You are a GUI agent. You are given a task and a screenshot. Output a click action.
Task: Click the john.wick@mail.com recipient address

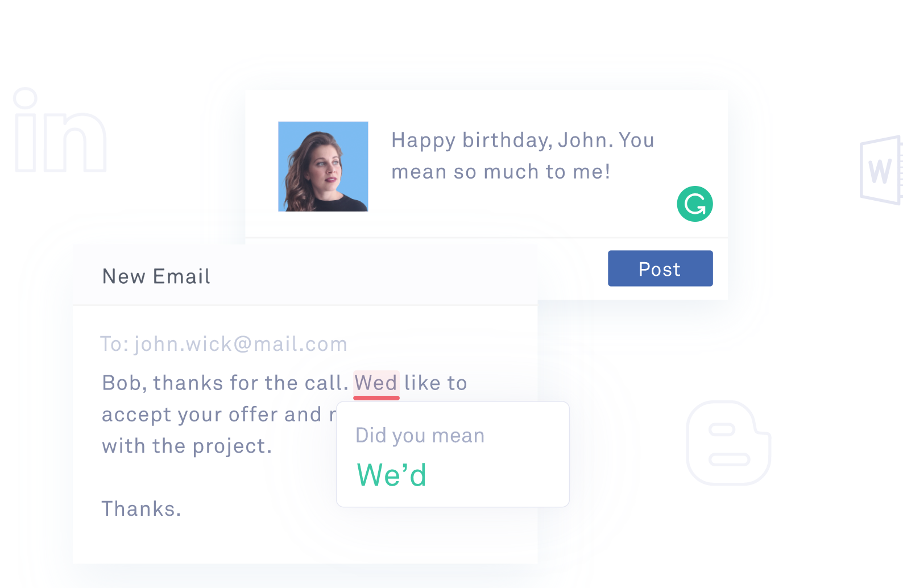241,344
